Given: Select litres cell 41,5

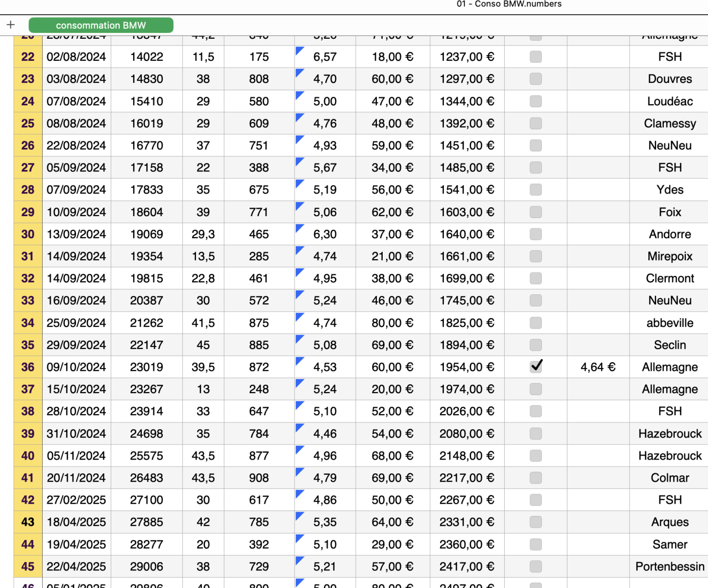Looking at the screenshot, I should click(x=203, y=323).
